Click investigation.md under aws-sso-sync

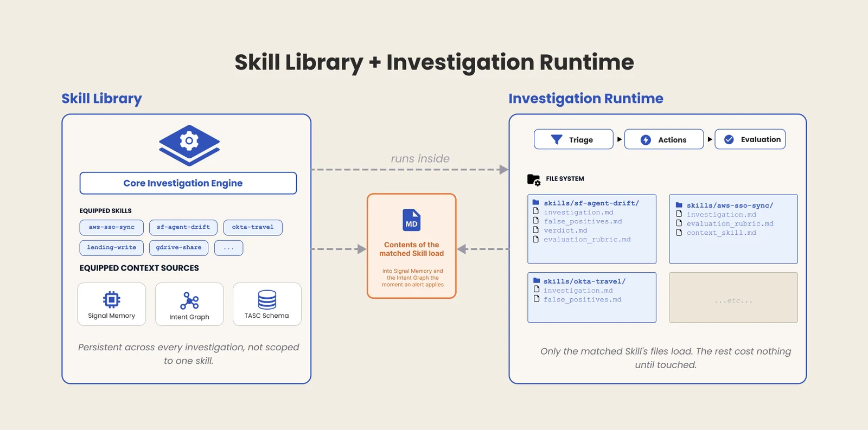click(721, 215)
